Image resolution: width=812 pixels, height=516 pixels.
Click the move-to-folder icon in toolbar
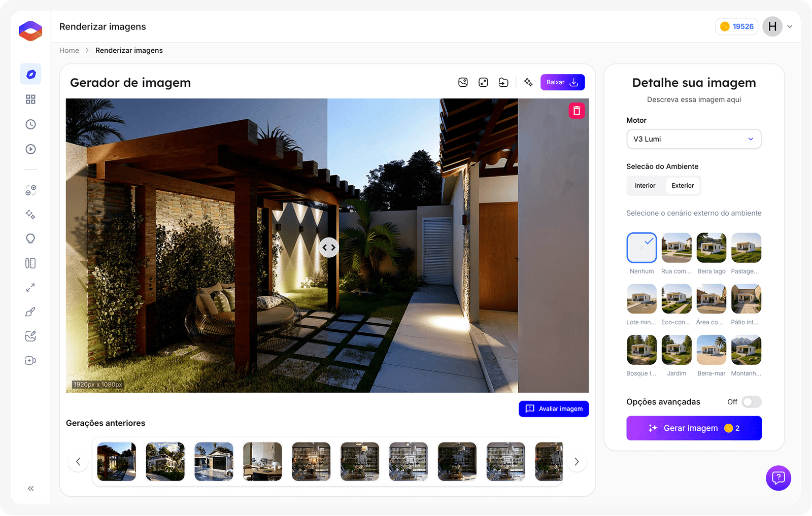[x=503, y=82]
